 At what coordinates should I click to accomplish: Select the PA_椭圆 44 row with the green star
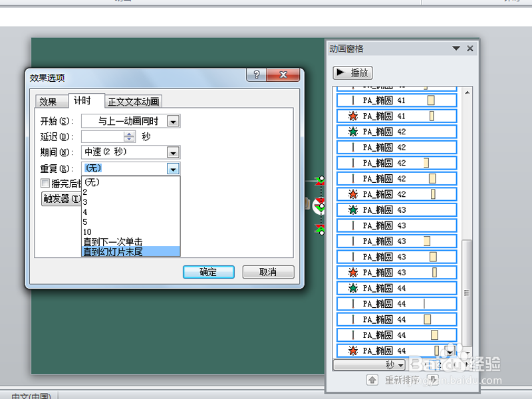[396, 288]
